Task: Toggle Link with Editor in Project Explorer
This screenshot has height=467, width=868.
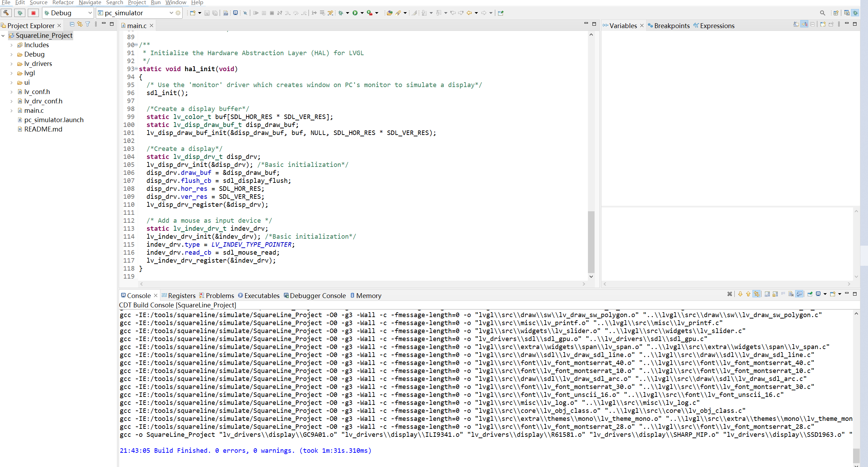Action: pyautogui.click(x=80, y=24)
